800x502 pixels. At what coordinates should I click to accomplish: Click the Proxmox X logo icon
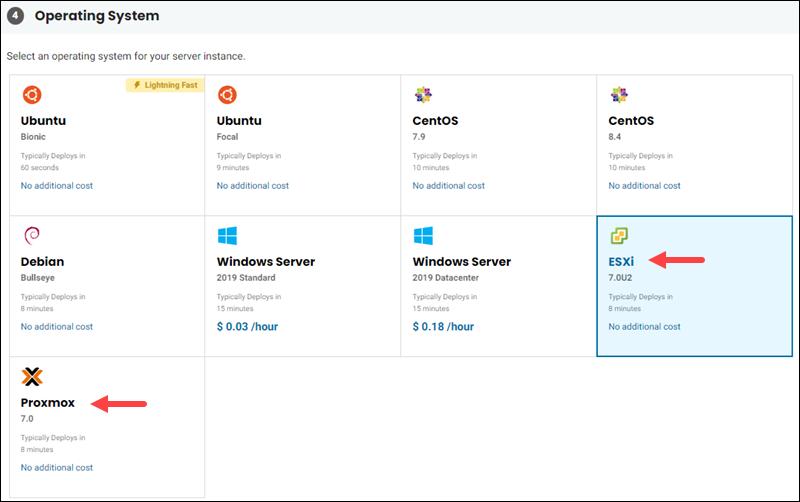(32, 377)
